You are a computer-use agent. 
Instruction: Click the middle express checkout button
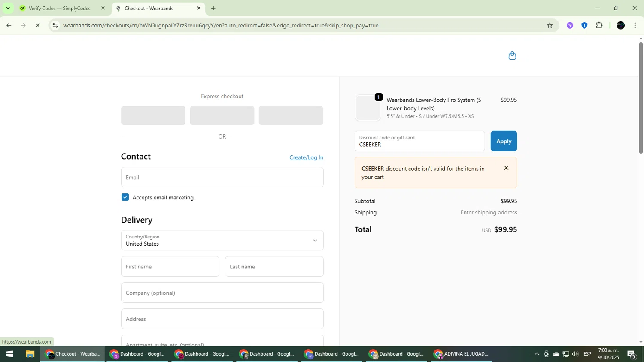222,115
